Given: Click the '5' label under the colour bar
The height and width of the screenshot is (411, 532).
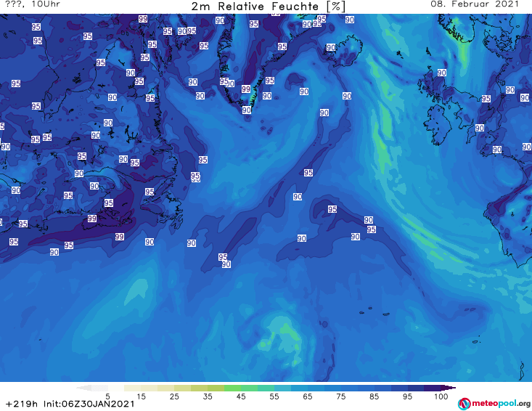Looking at the screenshot, I should [x=107, y=396].
